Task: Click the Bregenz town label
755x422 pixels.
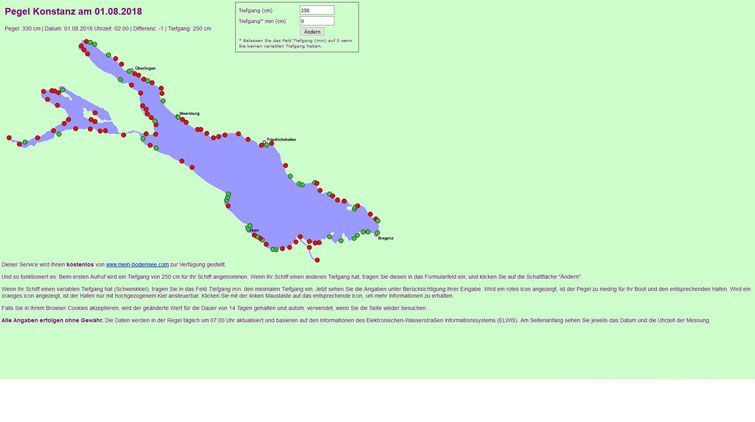Action: pyautogui.click(x=385, y=238)
